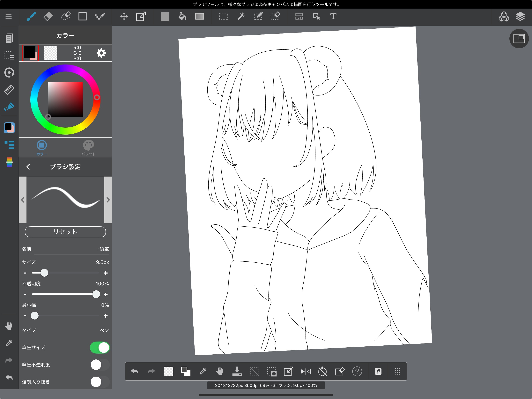The image size is (532, 399).
Task: Select the Magic wand tool
Action: pyautogui.click(x=241, y=16)
